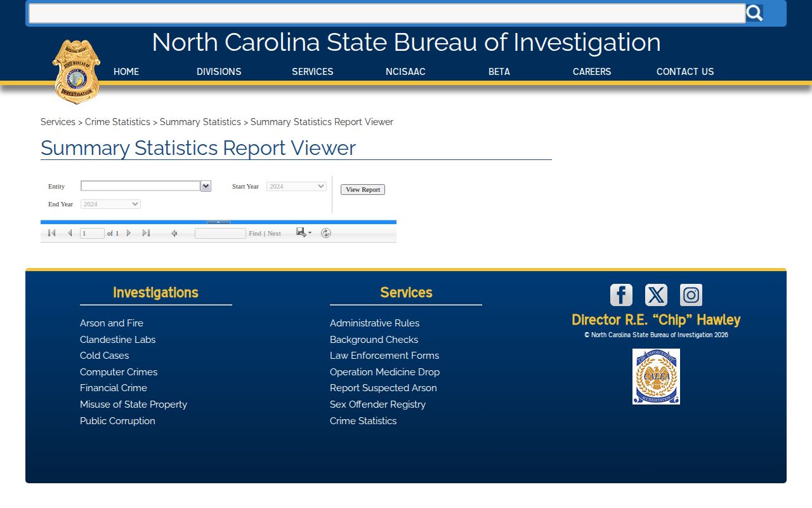Screen dimensions: 812x508
Task: Go to first report page
Action: click(x=52, y=233)
